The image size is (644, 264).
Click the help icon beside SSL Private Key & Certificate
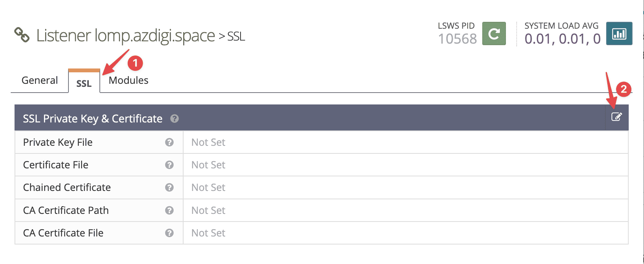[x=174, y=119]
